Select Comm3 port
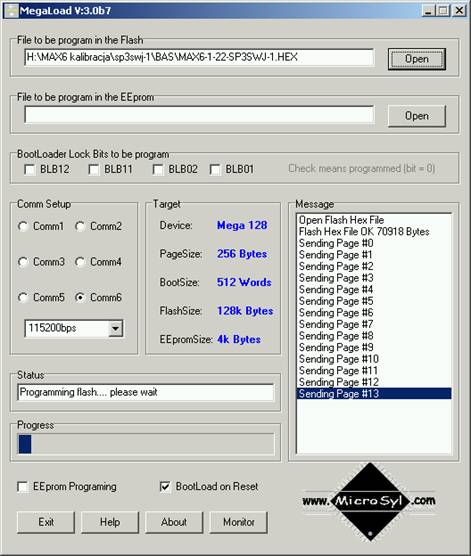The width and height of the screenshot is (471, 556). coord(23,262)
